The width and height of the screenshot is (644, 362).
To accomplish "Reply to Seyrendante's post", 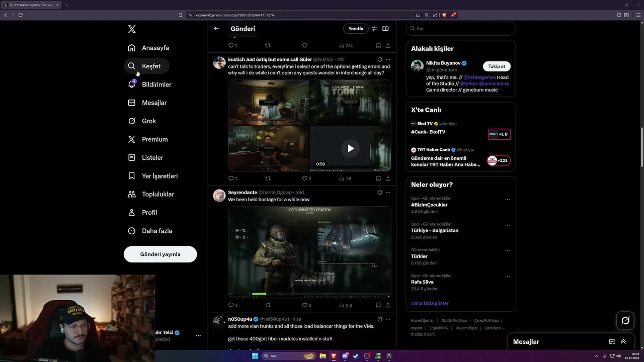I will [x=232, y=305].
